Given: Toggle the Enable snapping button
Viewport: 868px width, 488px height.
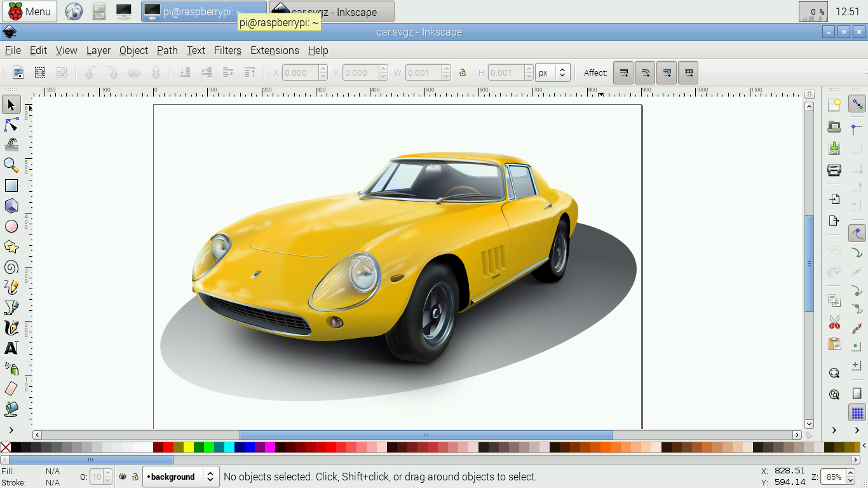Looking at the screenshot, I should [857, 104].
